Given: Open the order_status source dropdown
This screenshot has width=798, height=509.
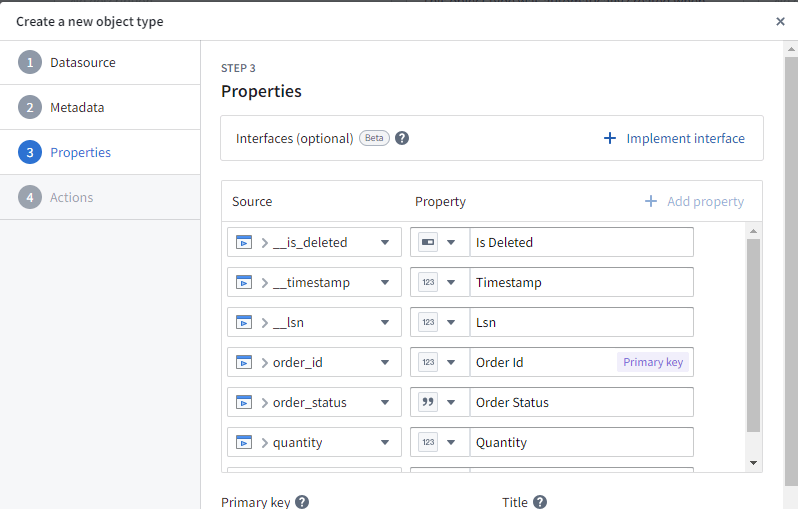Looking at the screenshot, I should click(385, 402).
